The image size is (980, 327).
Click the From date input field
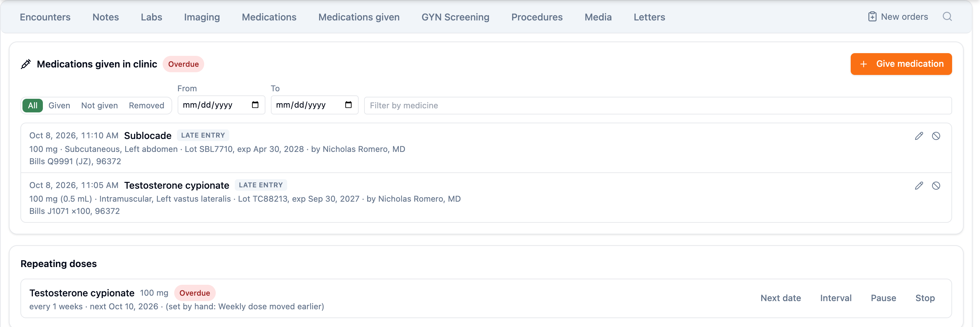tap(221, 105)
